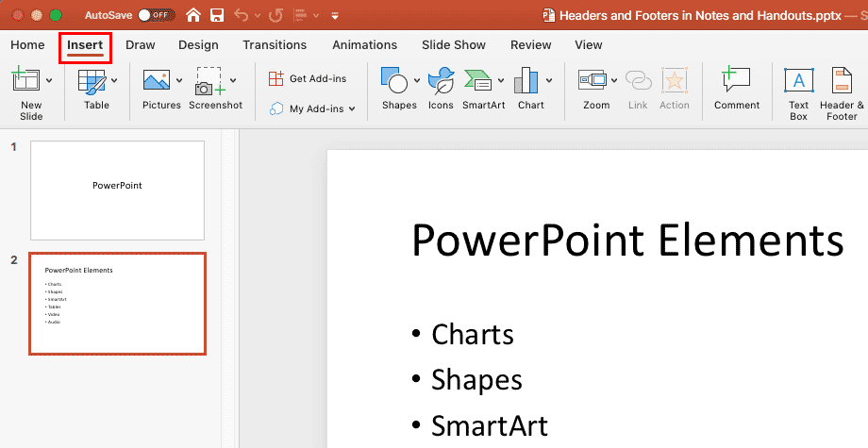The height and width of the screenshot is (448, 868).
Task: Click the Chart icon
Action: (526, 81)
